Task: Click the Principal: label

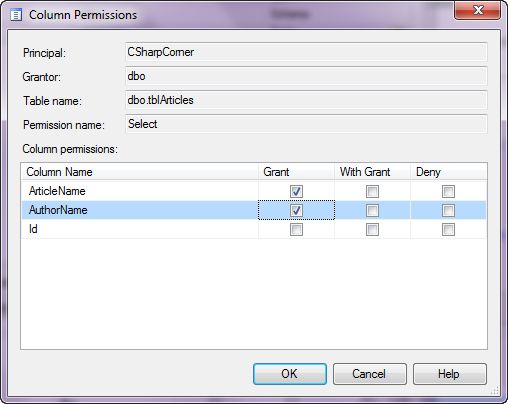Action: point(44,53)
